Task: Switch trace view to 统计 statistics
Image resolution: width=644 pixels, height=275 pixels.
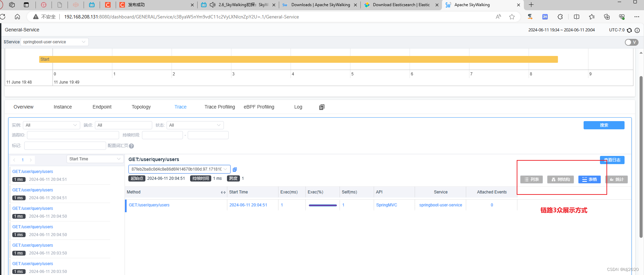Action: tap(616, 179)
